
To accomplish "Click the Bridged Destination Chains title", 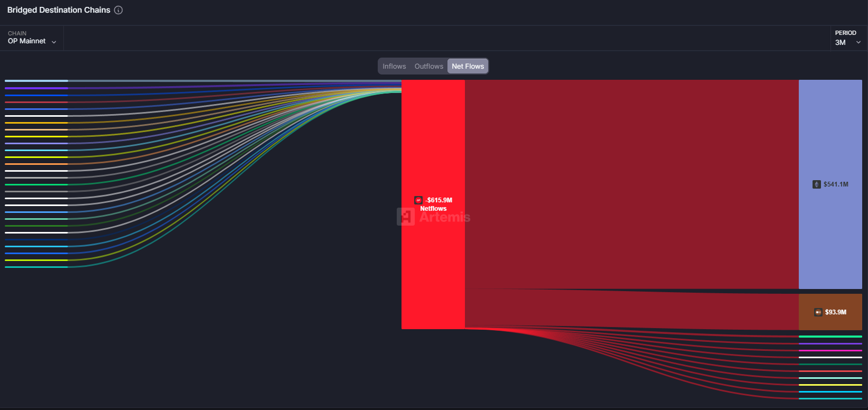I will tap(59, 10).
